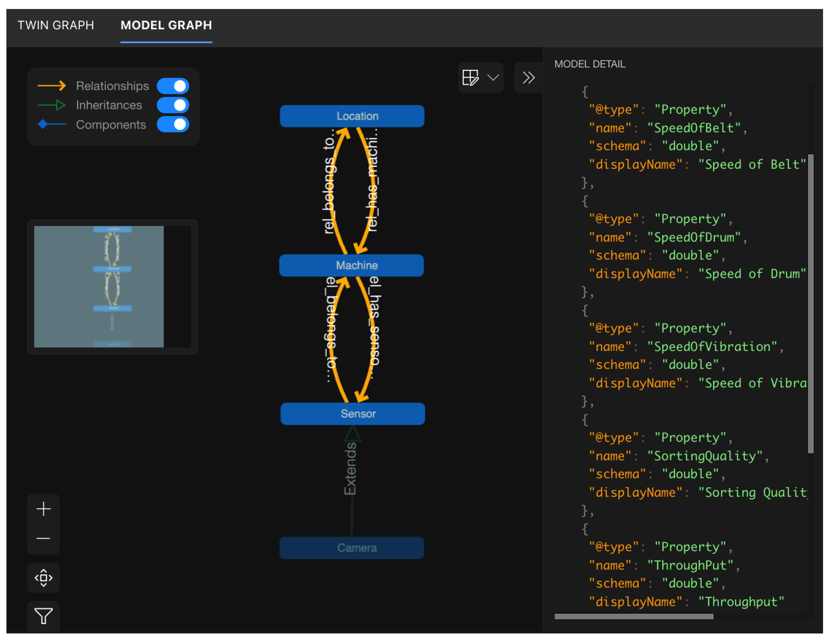Select the Location model node
The width and height of the screenshot is (831, 644).
352,116
